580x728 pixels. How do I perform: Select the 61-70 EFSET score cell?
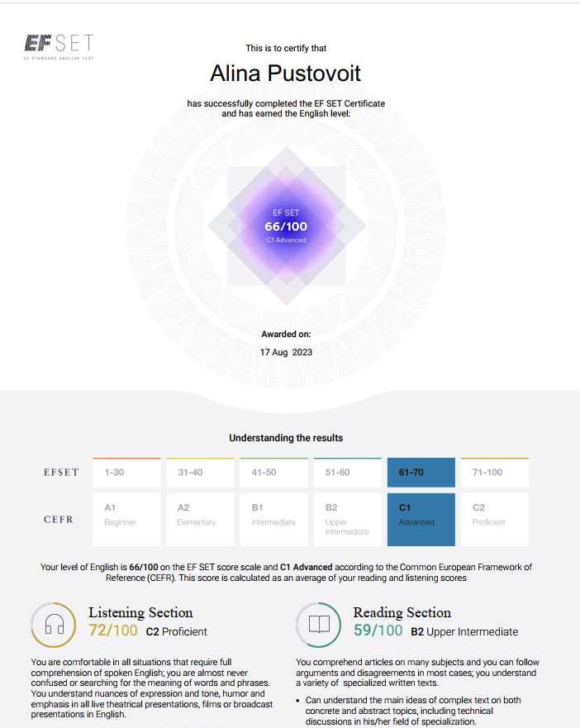(421, 472)
